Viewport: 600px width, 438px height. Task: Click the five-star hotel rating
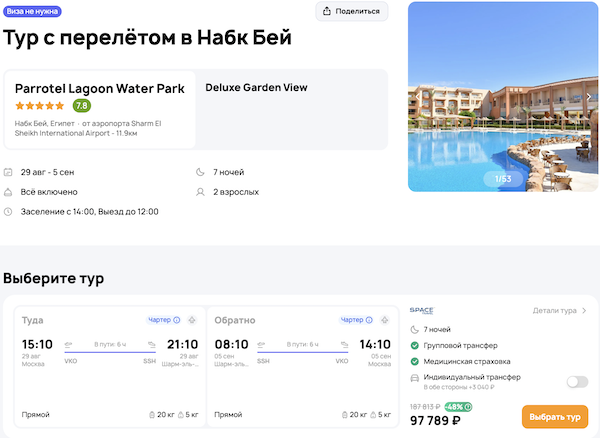(40, 105)
